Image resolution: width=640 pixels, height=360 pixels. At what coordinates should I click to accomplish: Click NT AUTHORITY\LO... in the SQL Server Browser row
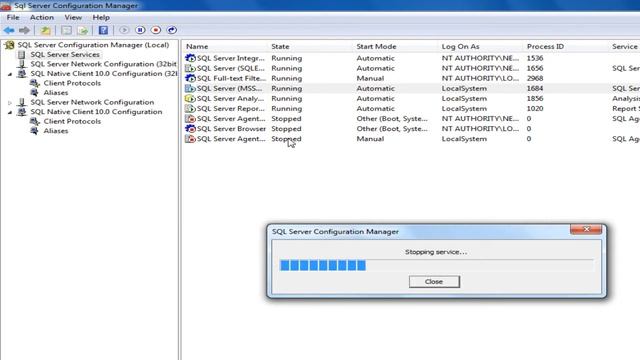pyautogui.click(x=480, y=129)
